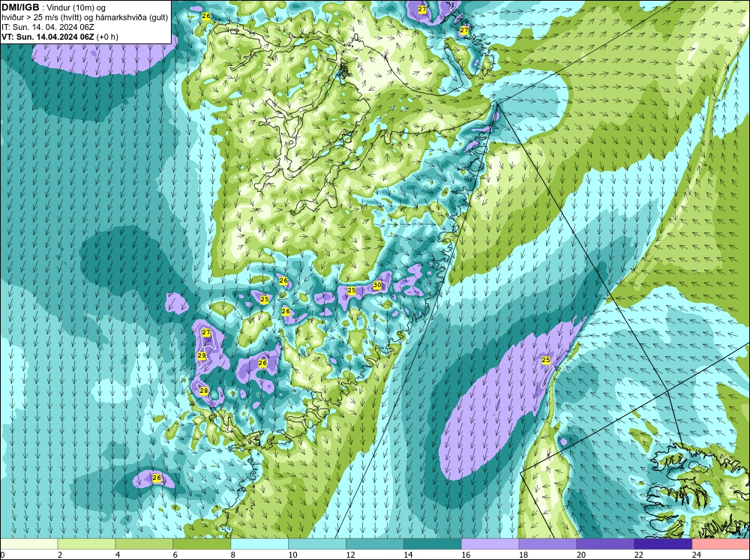Click the legend scale number 24
The image size is (750, 560).
[697, 555]
